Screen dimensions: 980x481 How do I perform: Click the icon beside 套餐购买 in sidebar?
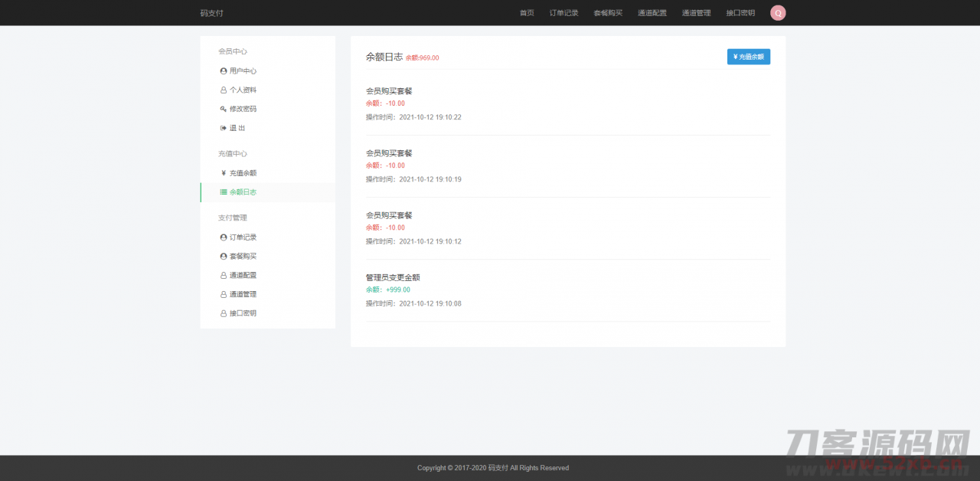(224, 257)
